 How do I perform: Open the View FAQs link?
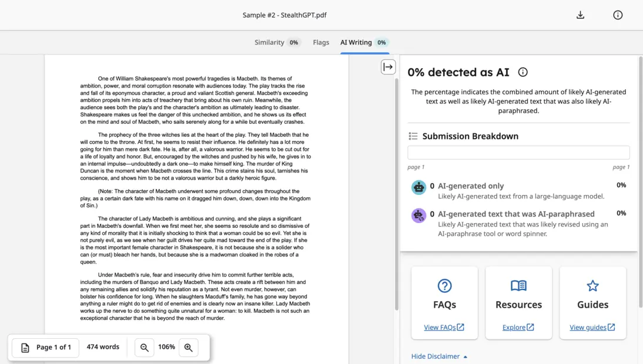pos(444,327)
